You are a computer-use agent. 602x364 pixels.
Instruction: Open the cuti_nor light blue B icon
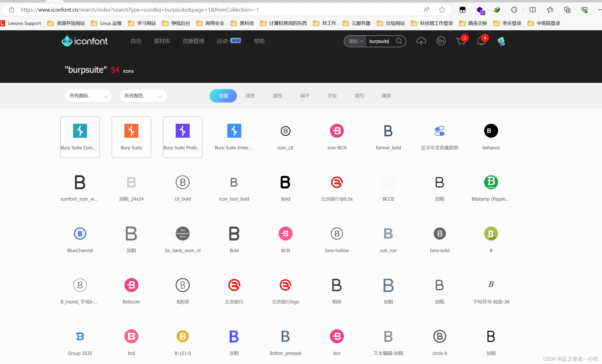(x=388, y=234)
